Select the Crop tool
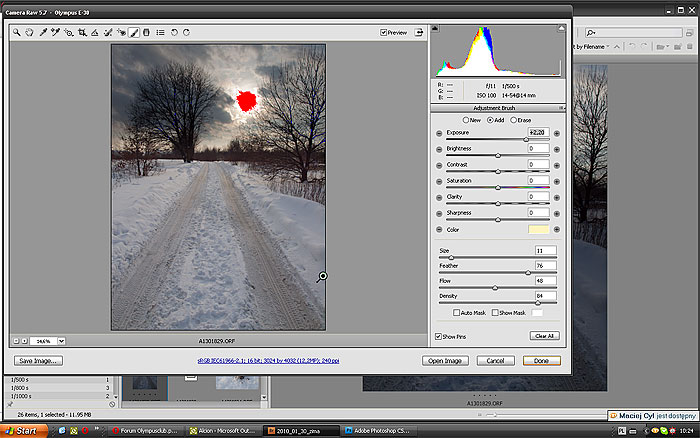 coord(82,32)
